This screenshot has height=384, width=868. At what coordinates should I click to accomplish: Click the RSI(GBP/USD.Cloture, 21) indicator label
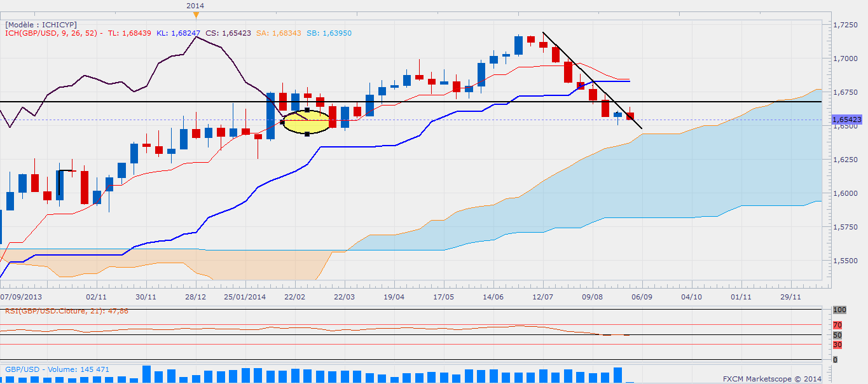point(67,311)
